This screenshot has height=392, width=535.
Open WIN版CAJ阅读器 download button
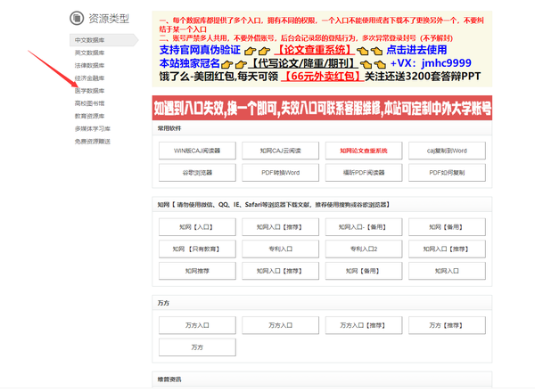point(197,151)
